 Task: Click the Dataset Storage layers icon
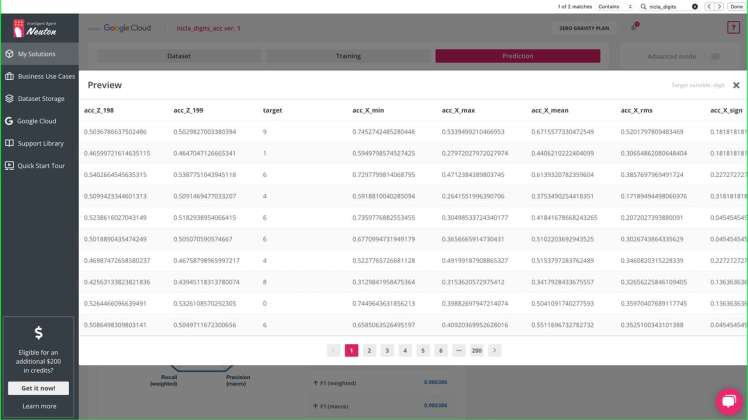click(x=9, y=98)
